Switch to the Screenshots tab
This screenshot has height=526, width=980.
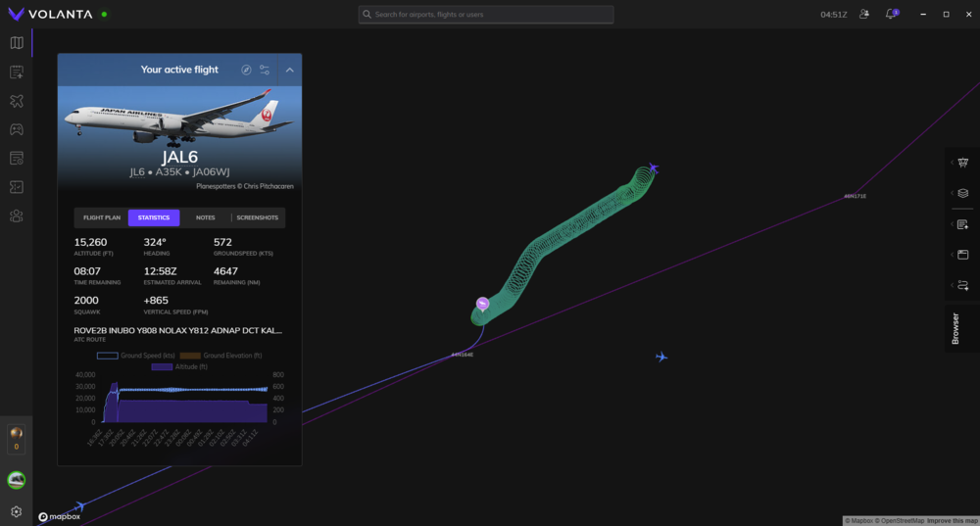[257, 217]
